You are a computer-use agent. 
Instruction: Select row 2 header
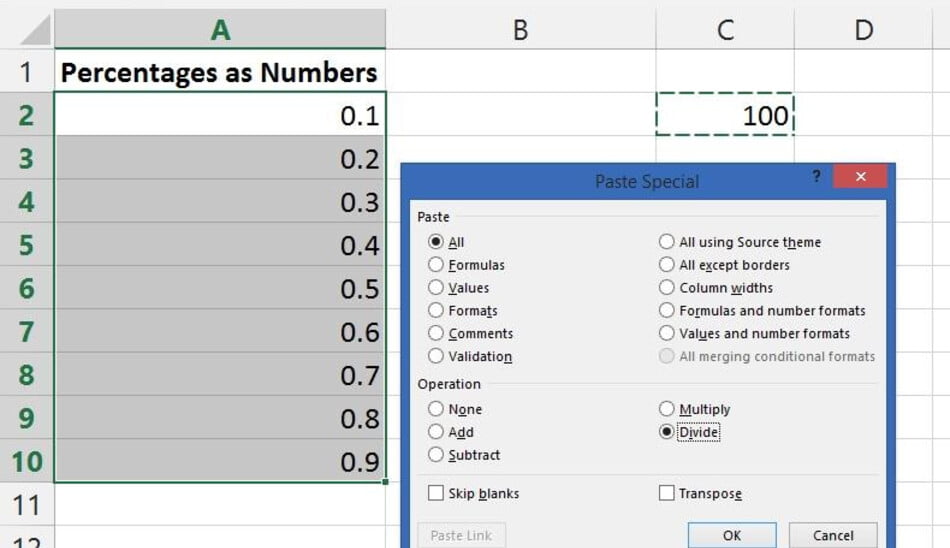pyautogui.click(x=27, y=115)
